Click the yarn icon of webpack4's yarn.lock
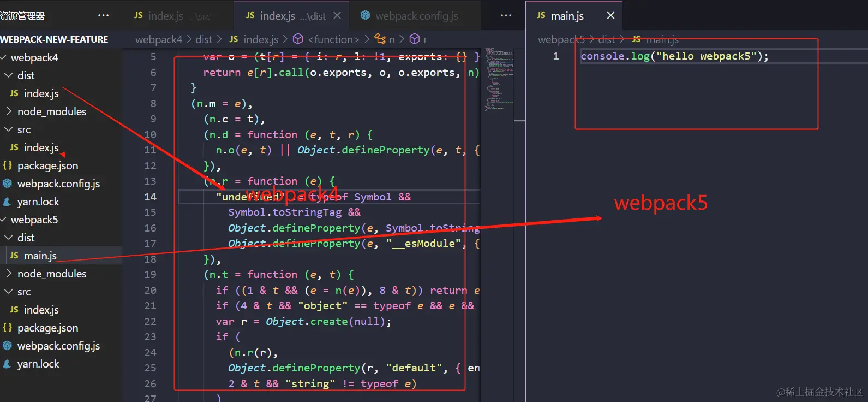Viewport: 868px width, 402px height. [x=7, y=202]
